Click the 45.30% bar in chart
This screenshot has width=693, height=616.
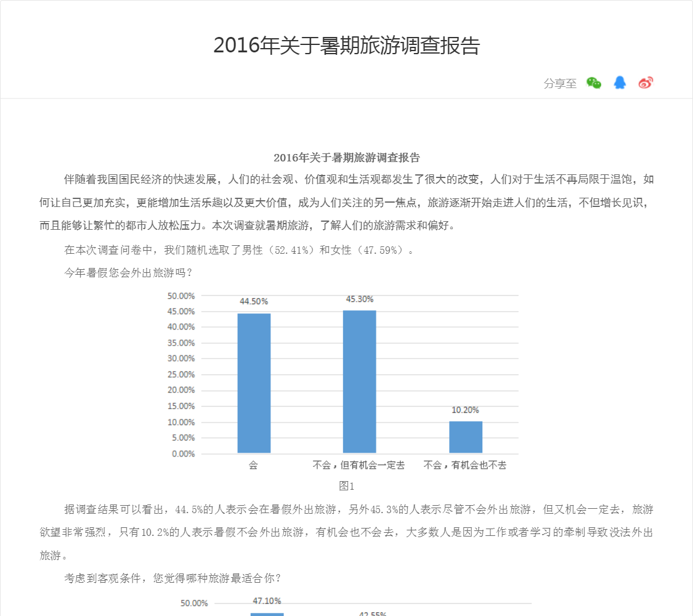point(360,382)
